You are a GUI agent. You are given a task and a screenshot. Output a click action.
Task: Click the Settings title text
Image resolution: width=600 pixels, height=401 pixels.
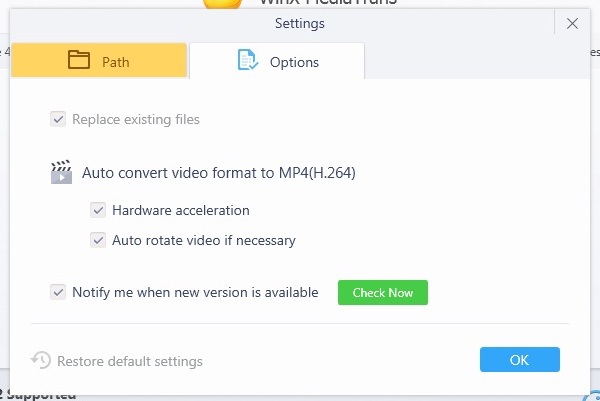tap(300, 24)
